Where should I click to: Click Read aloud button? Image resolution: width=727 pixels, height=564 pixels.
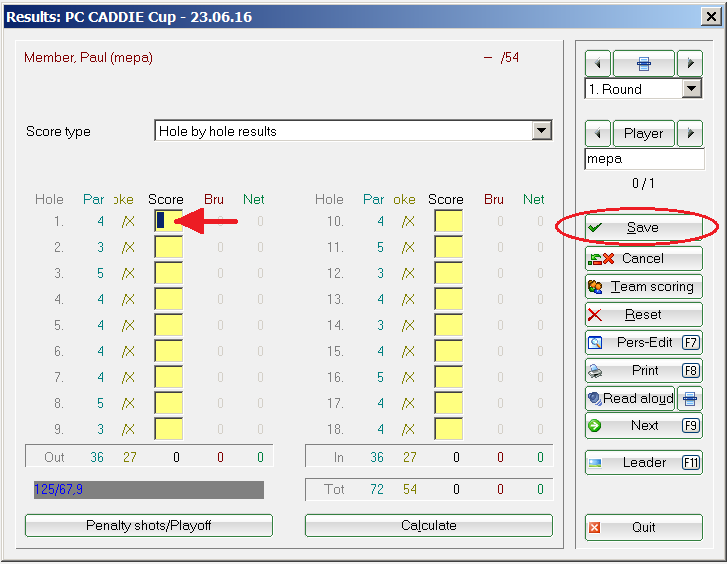pyautogui.click(x=630, y=398)
